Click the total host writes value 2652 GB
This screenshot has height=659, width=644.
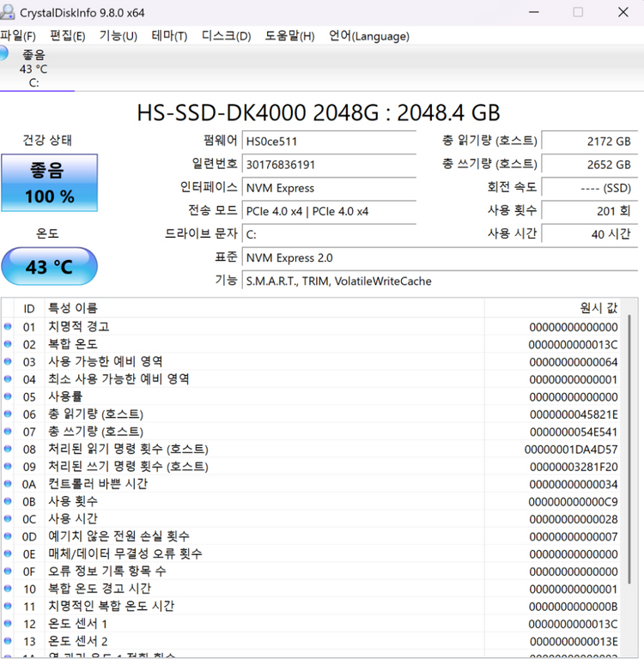590,165
